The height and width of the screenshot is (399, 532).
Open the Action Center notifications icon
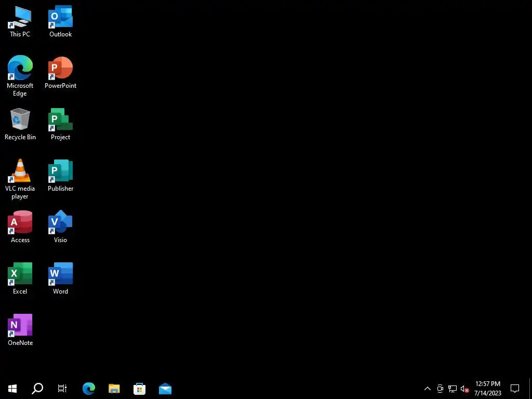click(515, 389)
